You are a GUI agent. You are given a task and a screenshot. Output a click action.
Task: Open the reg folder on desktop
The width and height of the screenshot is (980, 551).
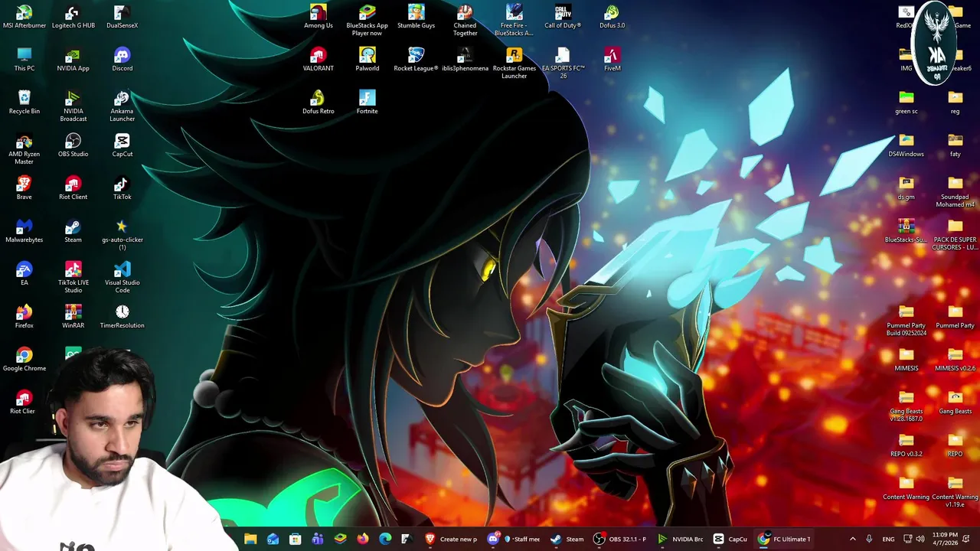[x=955, y=103]
